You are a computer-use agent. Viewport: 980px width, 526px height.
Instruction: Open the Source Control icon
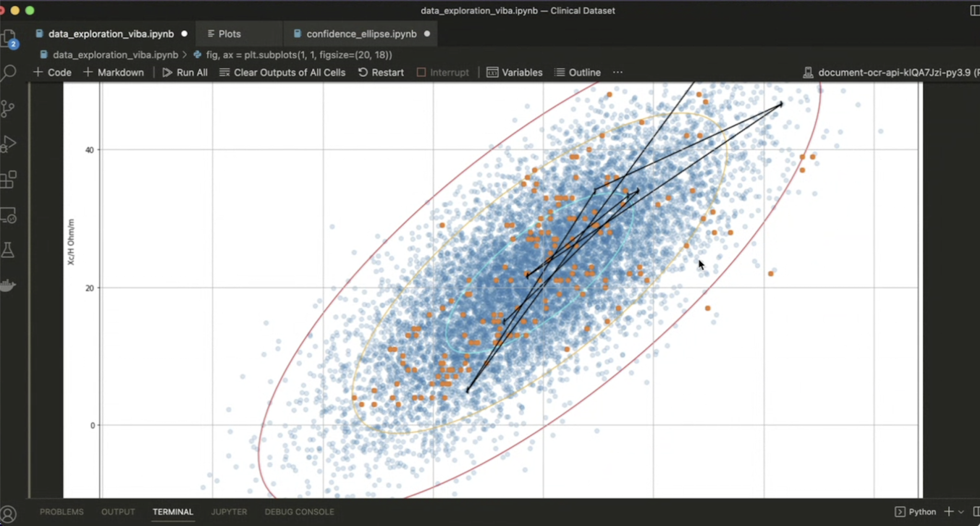(8, 109)
